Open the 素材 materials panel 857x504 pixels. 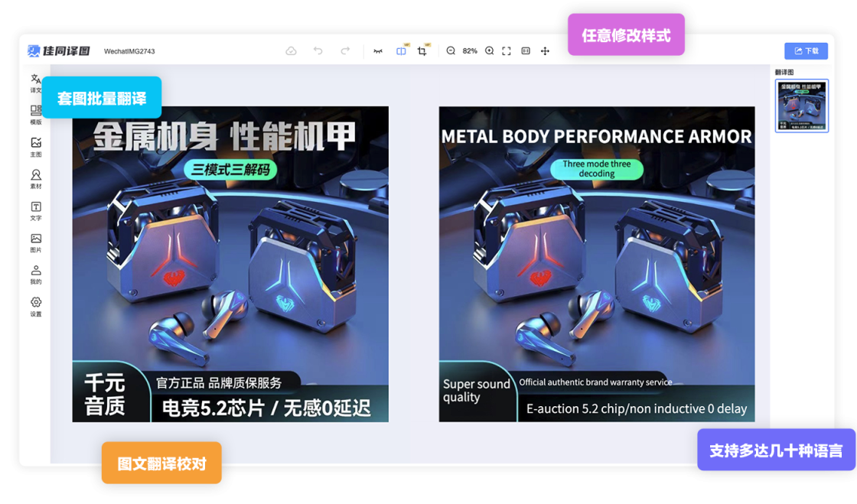[36, 179]
